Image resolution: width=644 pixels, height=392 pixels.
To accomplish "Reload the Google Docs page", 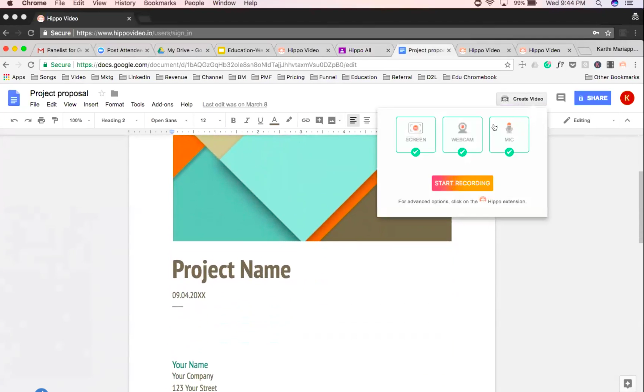I will click(31, 65).
